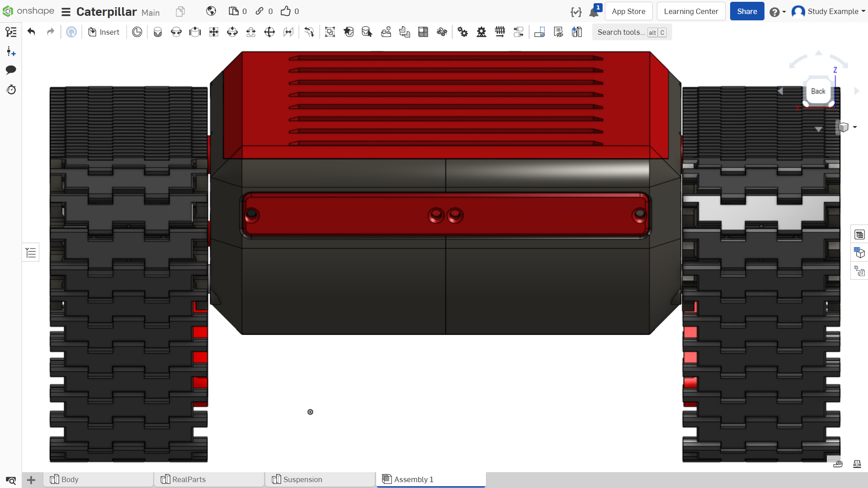Click the notifications bell icon
The image size is (868, 488).
coord(594,12)
